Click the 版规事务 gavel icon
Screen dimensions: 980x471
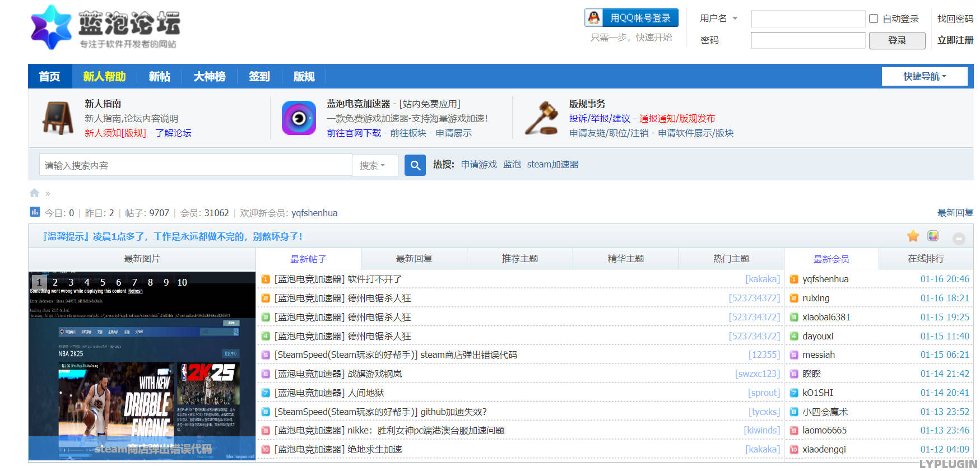coord(541,118)
